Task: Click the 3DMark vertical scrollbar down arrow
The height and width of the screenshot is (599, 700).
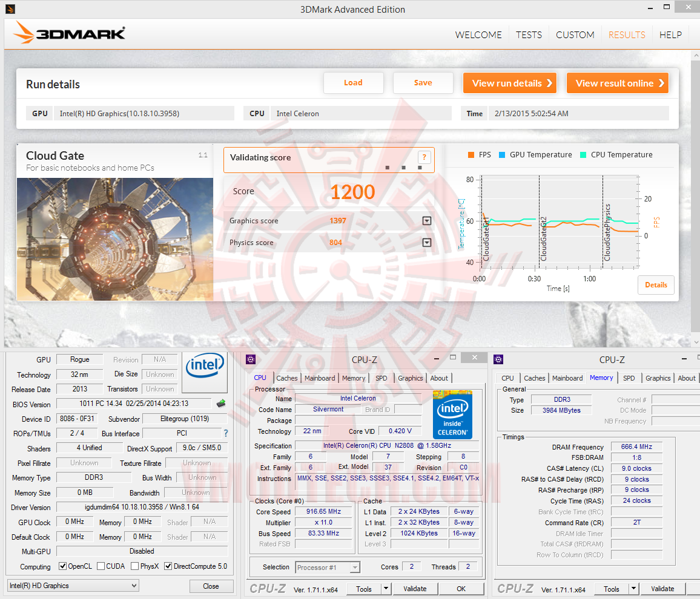Action: [696, 342]
